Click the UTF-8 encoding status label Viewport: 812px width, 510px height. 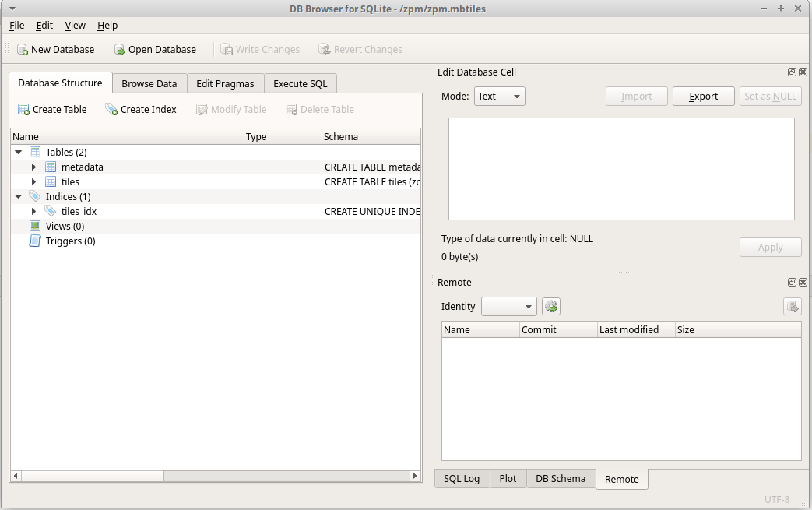pos(777,499)
